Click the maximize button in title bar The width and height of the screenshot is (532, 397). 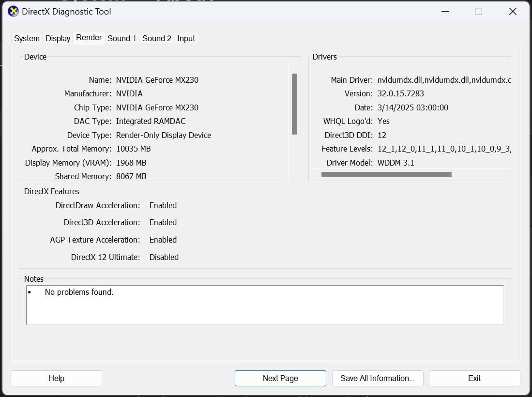pos(478,11)
